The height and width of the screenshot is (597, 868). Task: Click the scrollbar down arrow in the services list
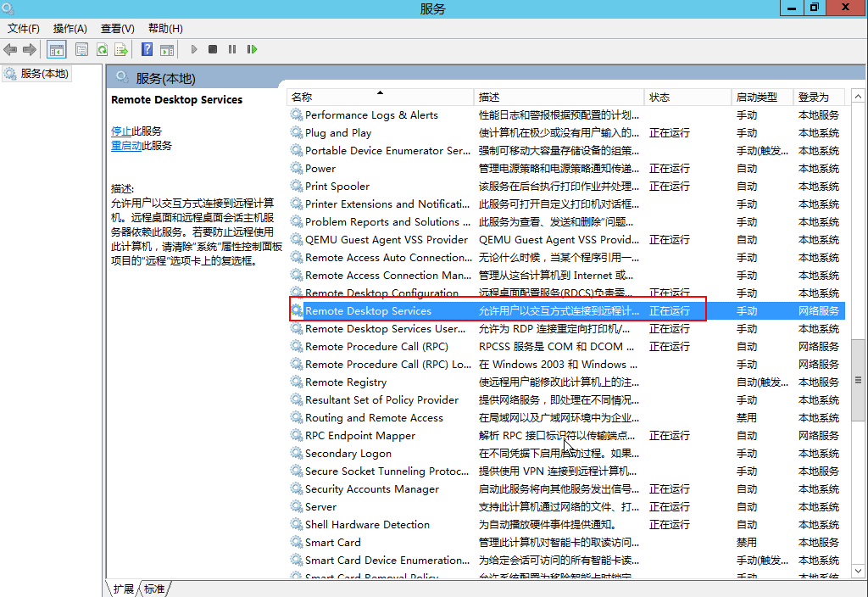click(858, 571)
